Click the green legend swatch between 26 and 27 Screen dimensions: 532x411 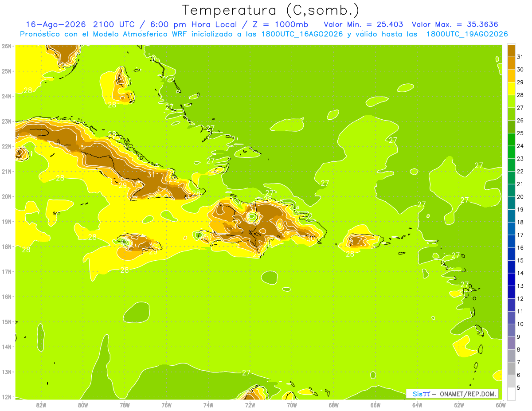pos(511,114)
